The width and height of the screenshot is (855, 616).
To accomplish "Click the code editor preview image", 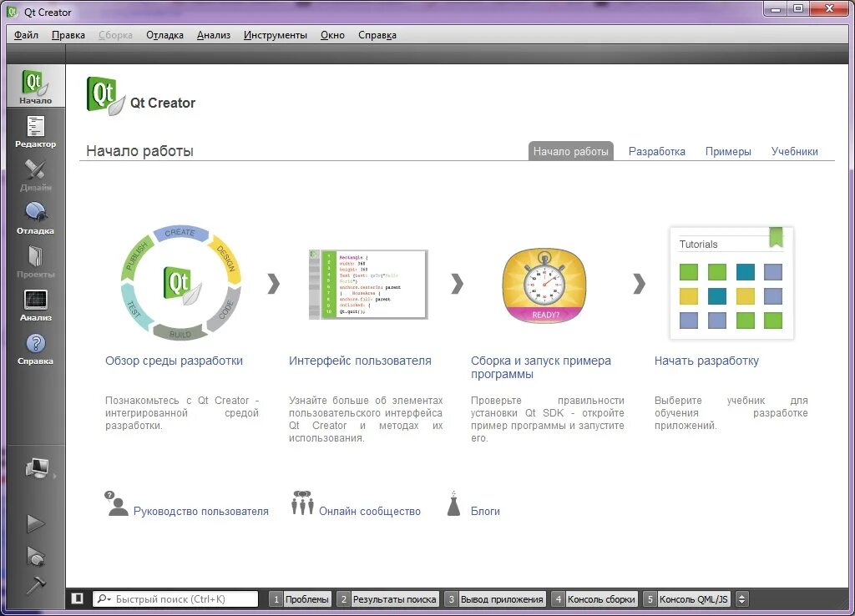I will (x=368, y=285).
